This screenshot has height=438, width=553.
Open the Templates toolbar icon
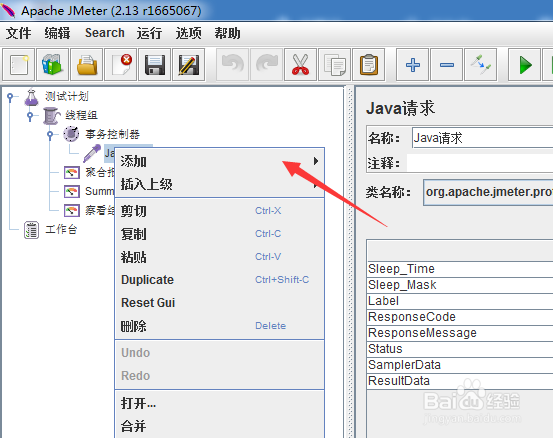[x=53, y=65]
